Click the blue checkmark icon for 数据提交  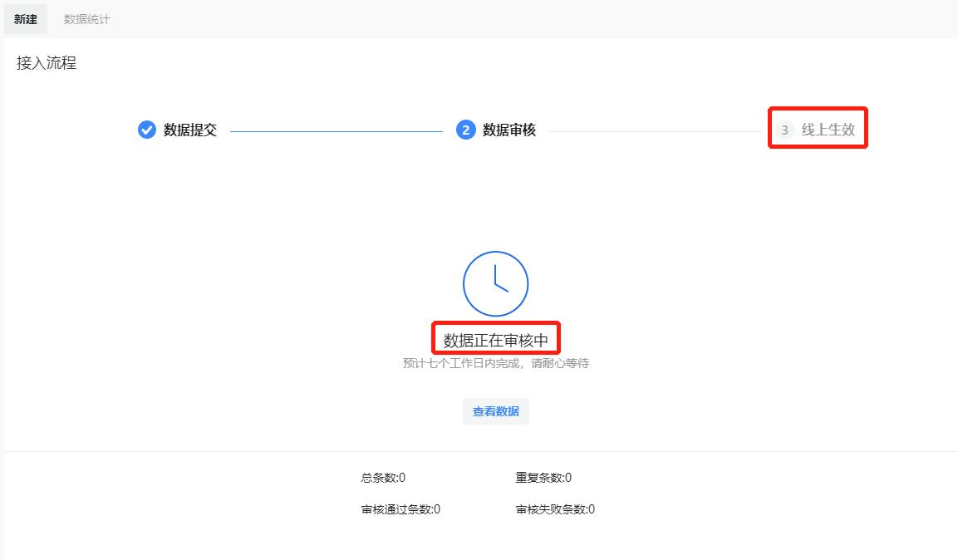point(147,130)
